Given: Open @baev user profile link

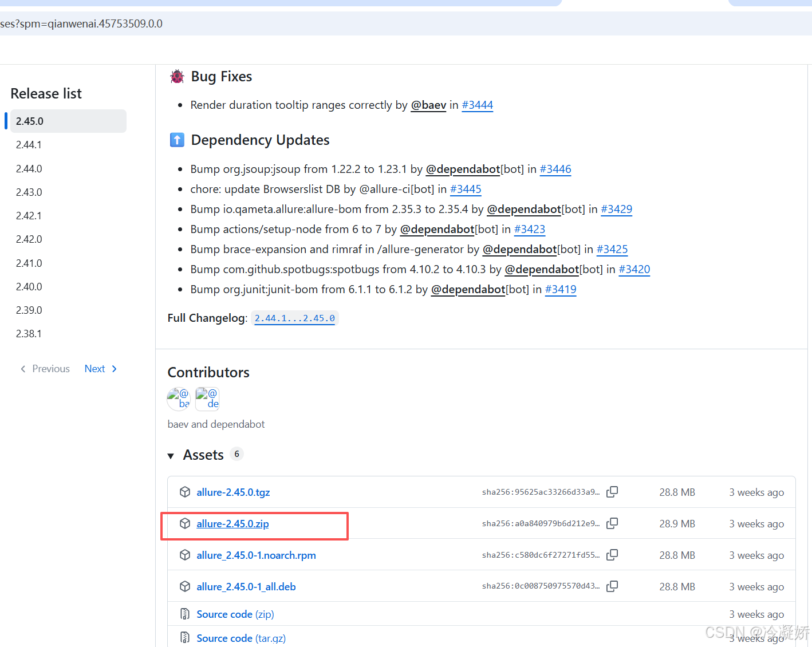Looking at the screenshot, I should pyautogui.click(x=428, y=105).
